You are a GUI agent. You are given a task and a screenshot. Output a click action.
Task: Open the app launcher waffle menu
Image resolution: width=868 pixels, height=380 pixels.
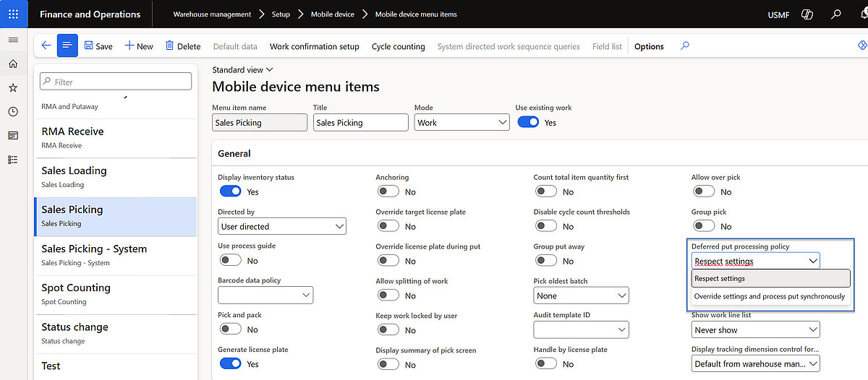(x=14, y=14)
